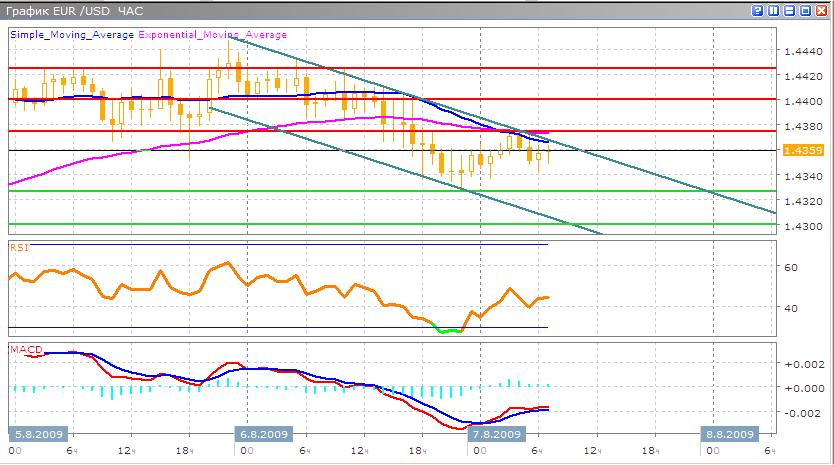Select the Simple_Moving_Average legend label
Image resolution: width=834 pixels, height=466 pixels.
tap(72, 33)
